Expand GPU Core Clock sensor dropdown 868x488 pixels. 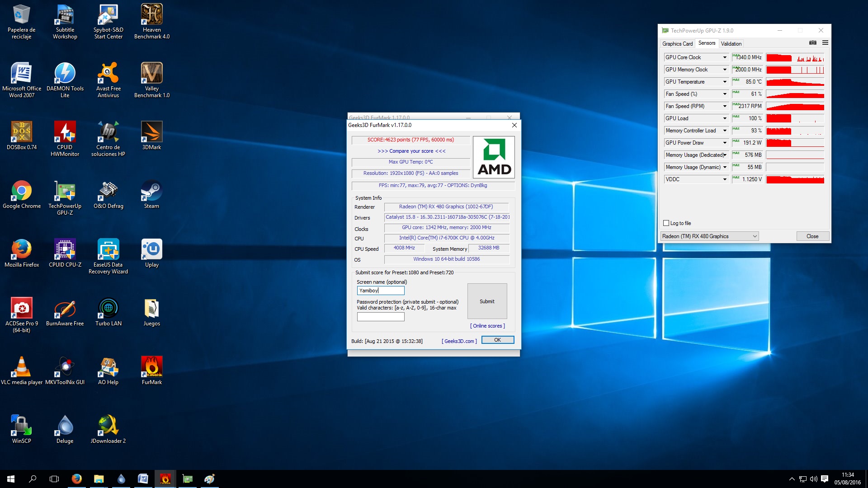[x=725, y=57]
